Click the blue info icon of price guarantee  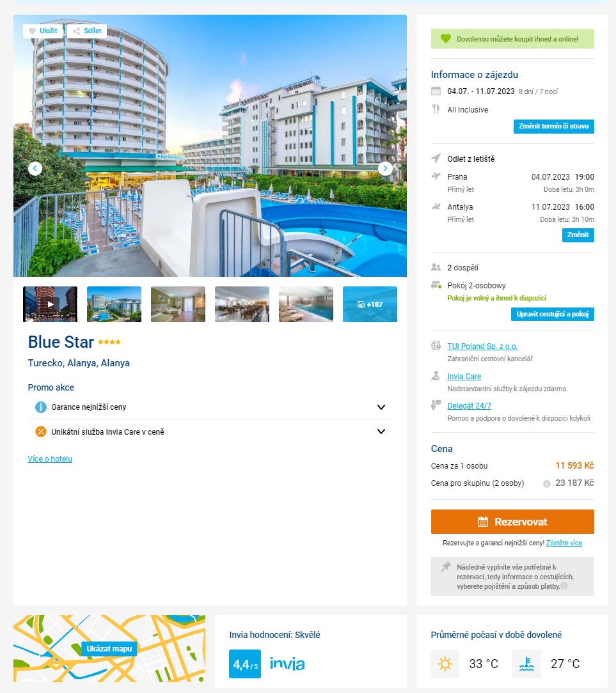pyautogui.click(x=41, y=407)
